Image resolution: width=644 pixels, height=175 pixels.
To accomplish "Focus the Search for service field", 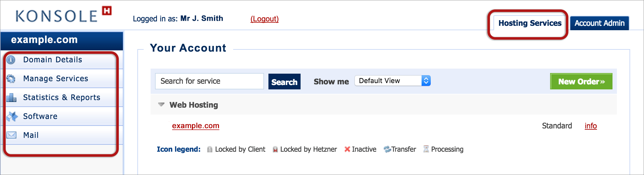I will point(209,81).
